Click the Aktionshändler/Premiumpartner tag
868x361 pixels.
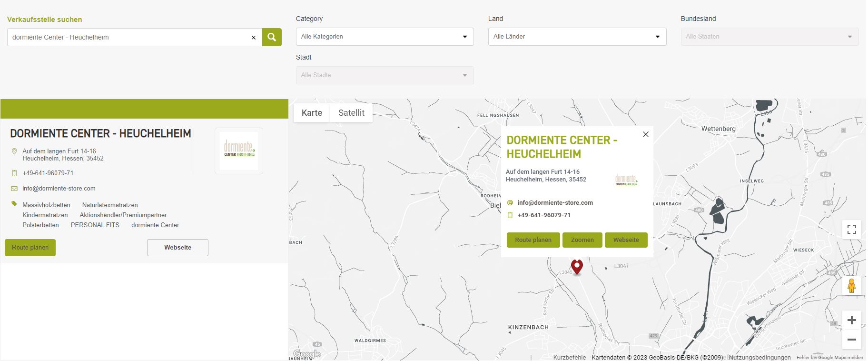[123, 215]
